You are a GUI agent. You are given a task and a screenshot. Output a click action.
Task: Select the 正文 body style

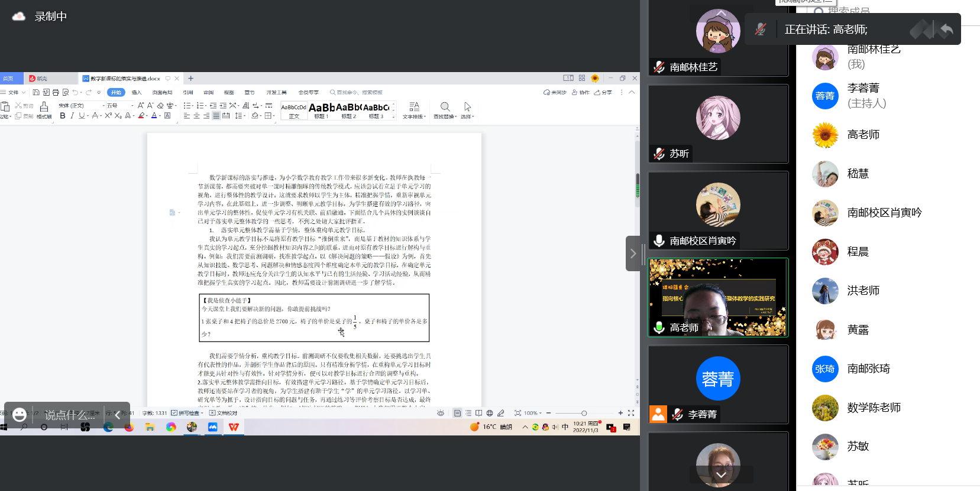[294, 110]
